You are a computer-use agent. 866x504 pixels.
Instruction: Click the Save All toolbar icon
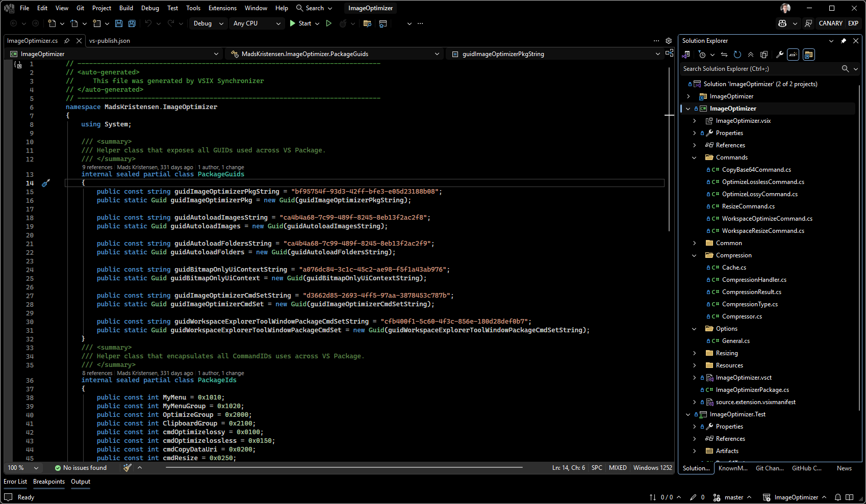click(x=132, y=23)
